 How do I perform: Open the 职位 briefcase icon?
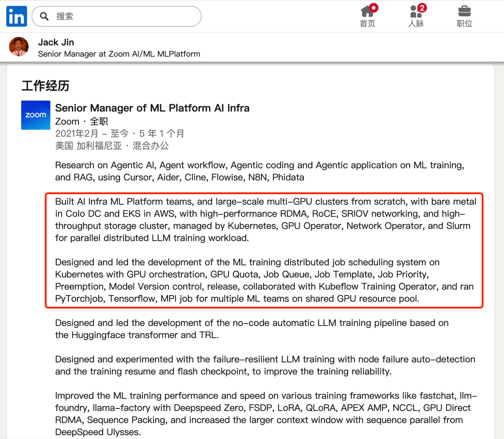coord(464,11)
